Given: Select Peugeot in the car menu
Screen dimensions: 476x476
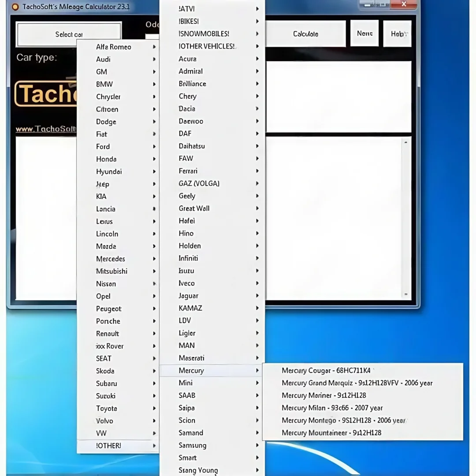Looking at the screenshot, I should pyautogui.click(x=118, y=309).
